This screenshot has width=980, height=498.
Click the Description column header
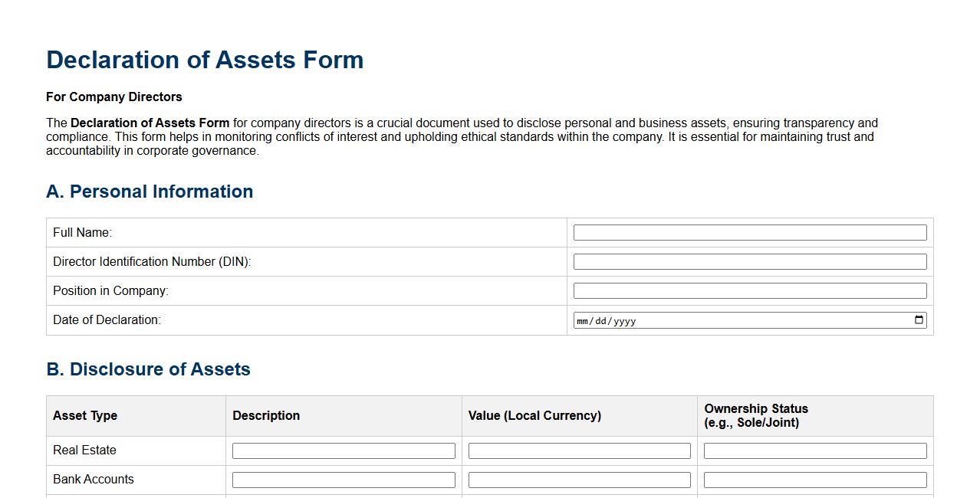[266, 415]
